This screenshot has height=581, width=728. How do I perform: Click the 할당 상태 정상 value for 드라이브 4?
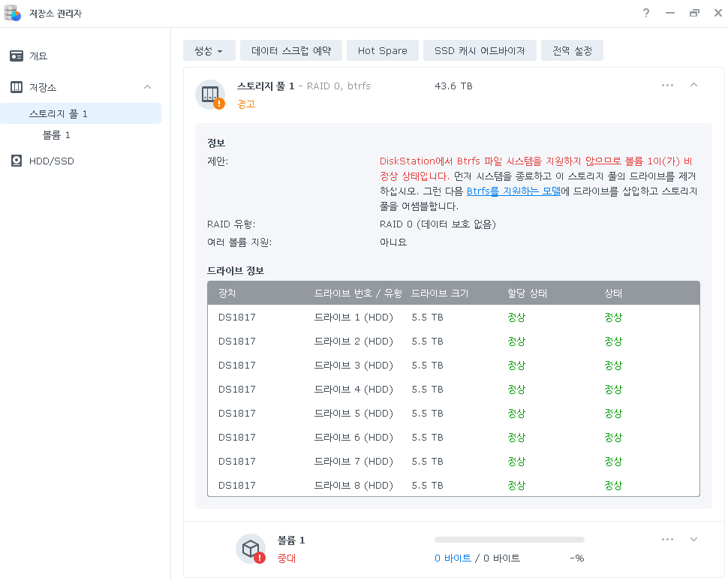[516, 390]
